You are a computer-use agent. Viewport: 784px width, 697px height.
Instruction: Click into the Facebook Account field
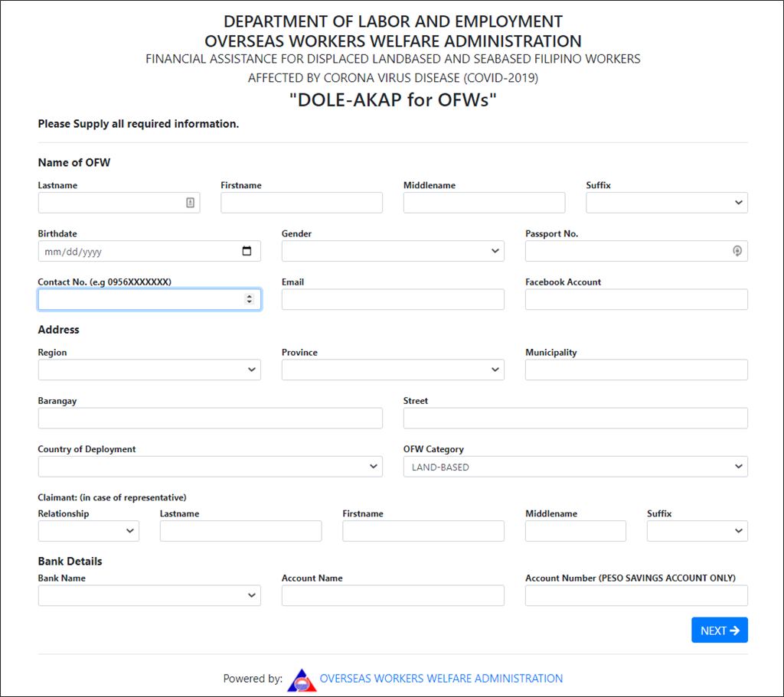(636, 299)
